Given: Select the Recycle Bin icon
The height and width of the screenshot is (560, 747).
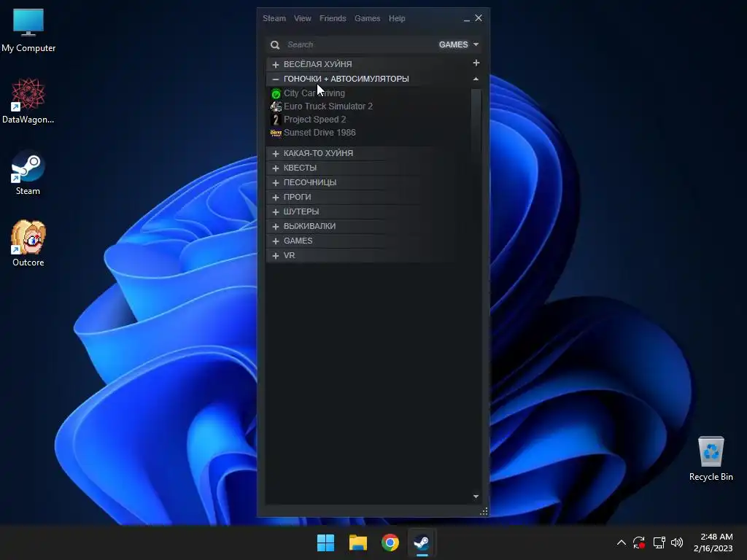Looking at the screenshot, I should coord(711,459).
